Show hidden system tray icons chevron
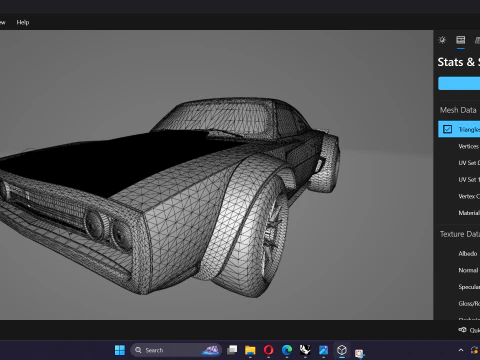 click(x=461, y=350)
